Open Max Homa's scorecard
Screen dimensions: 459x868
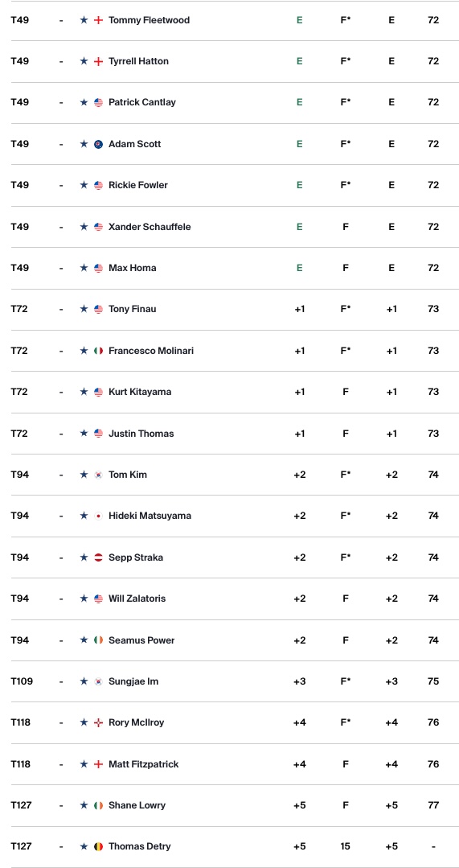point(230,268)
